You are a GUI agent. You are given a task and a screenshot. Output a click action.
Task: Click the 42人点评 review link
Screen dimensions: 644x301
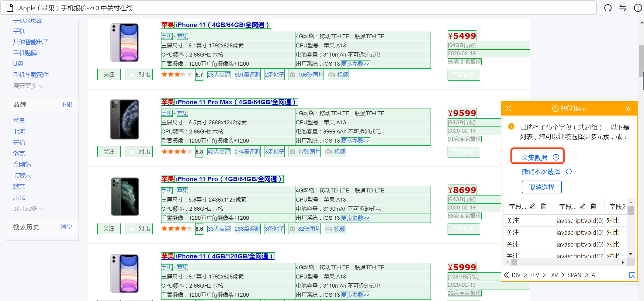point(219,152)
